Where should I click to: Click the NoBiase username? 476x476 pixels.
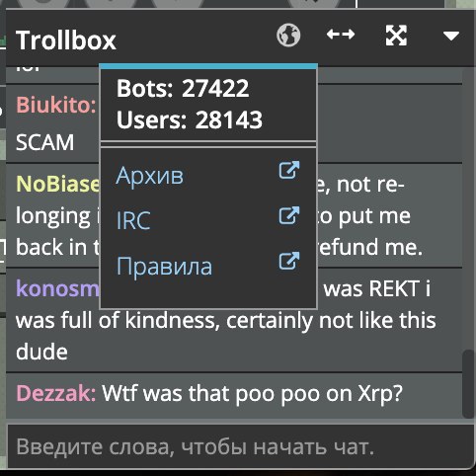[x=57, y=184]
